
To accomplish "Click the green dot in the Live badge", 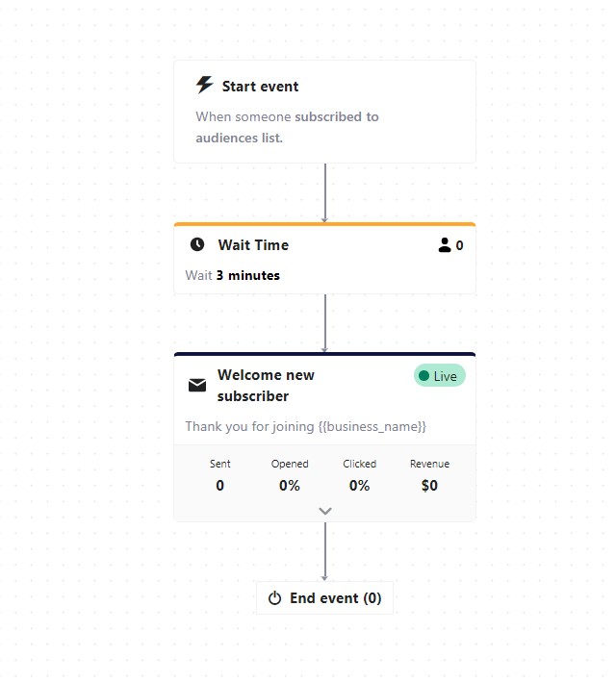I will click(424, 376).
